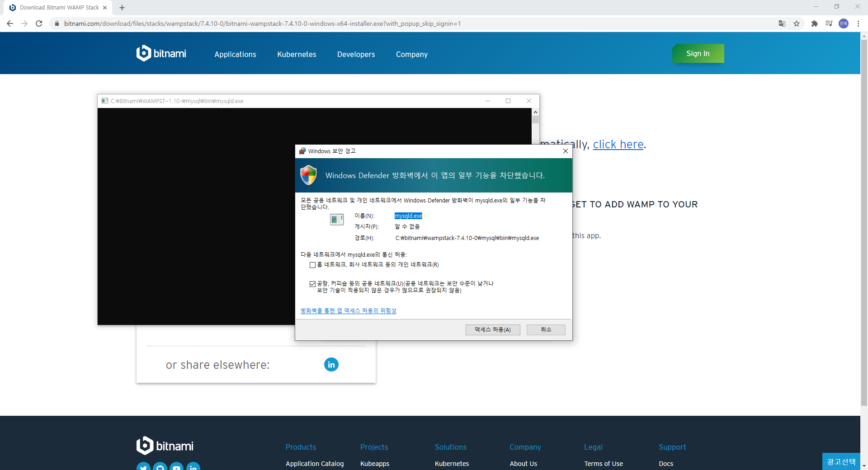Minimize the mysqld.exe console window

(488, 101)
